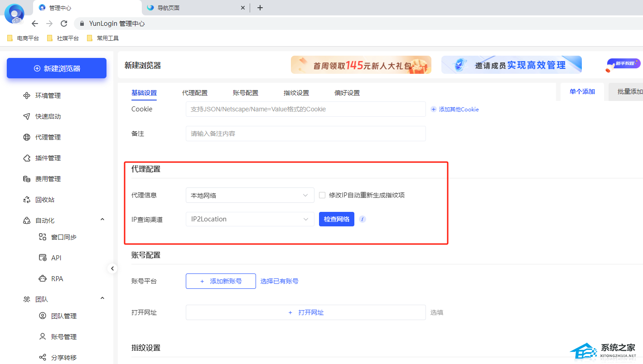Open 快速启动 paper-plane icon

(x=27, y=116)
